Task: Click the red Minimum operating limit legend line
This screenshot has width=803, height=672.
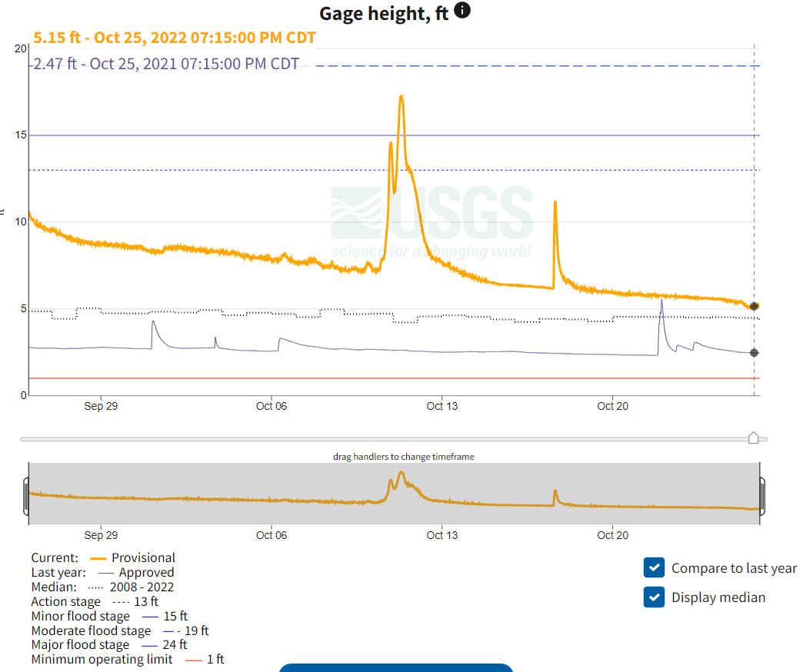Action: click(x=194, y=660)
